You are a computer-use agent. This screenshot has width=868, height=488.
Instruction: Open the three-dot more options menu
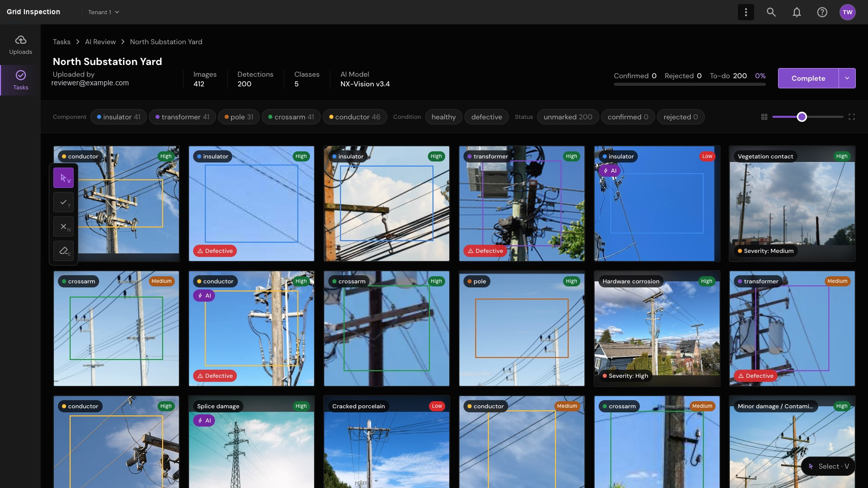pyautogui.click(x=746, y=12)
